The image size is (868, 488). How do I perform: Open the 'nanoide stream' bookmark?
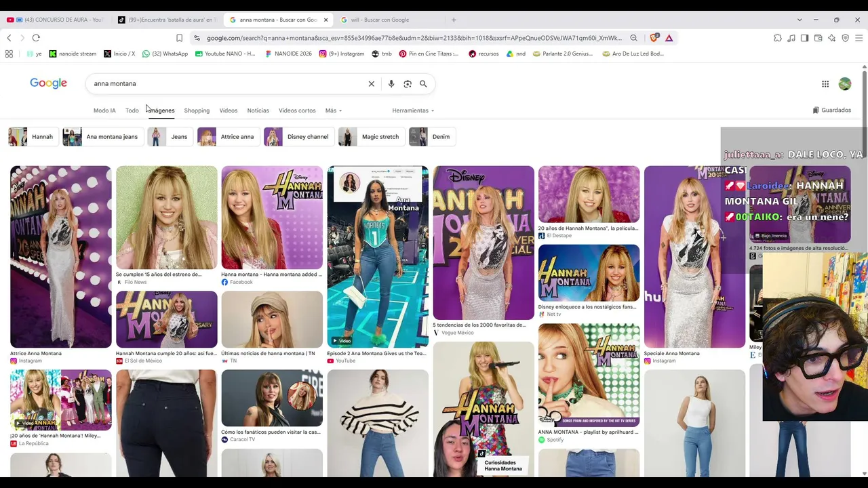pos(73,54)
